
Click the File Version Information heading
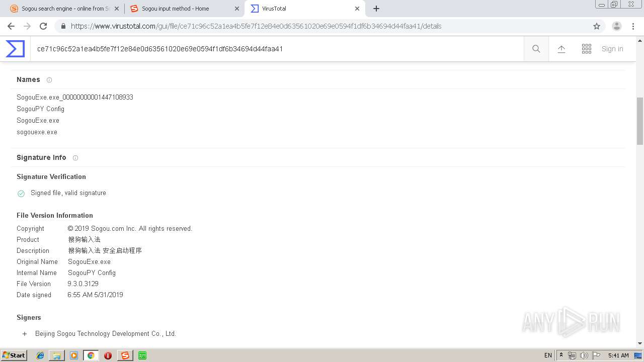(x=55, y=216)
